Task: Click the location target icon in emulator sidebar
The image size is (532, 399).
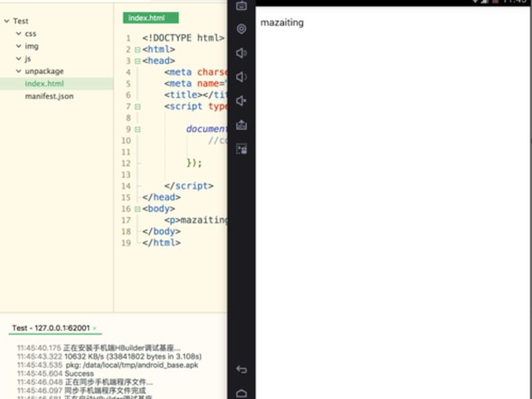Action: pos(241,29)
